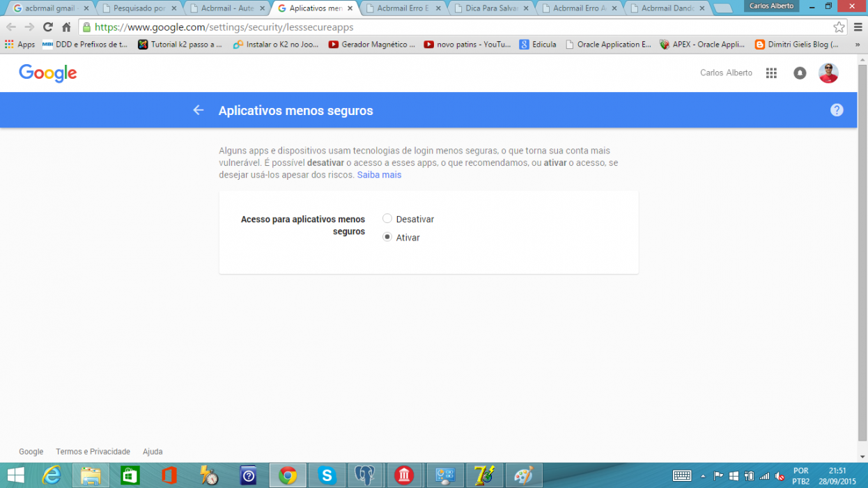
Task: View Google notifications bell
Action: (800, 73)
